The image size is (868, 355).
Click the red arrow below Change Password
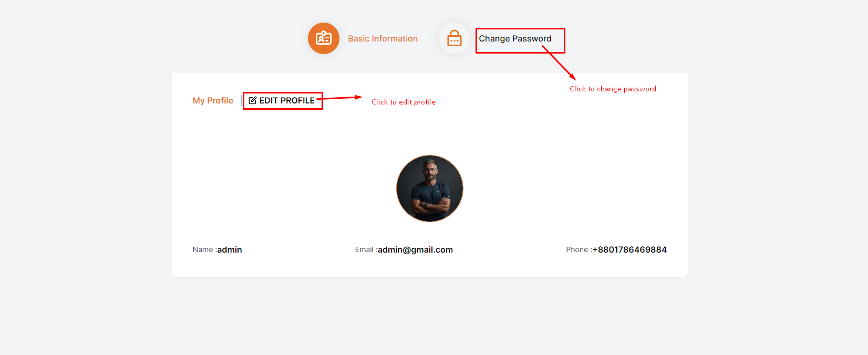[x=559, y=63]
